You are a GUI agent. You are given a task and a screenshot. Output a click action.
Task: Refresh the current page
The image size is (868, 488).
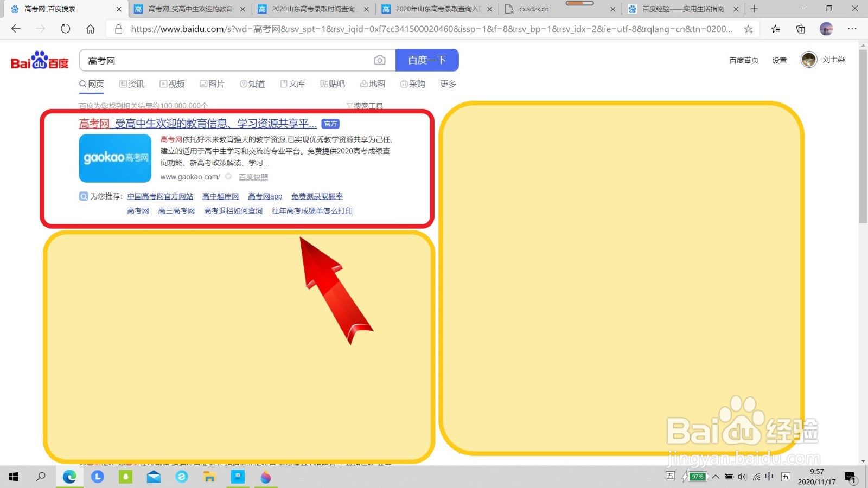point(66,29)
